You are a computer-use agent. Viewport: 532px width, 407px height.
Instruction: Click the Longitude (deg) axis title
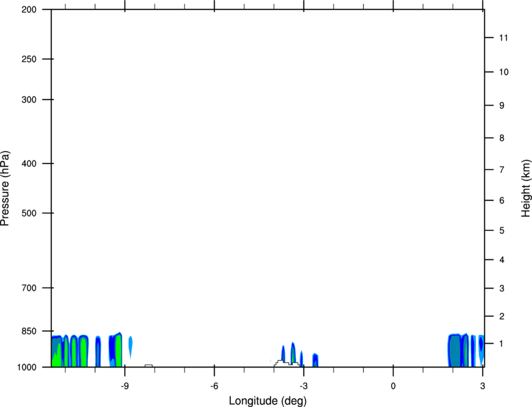(x=268, y=401)
